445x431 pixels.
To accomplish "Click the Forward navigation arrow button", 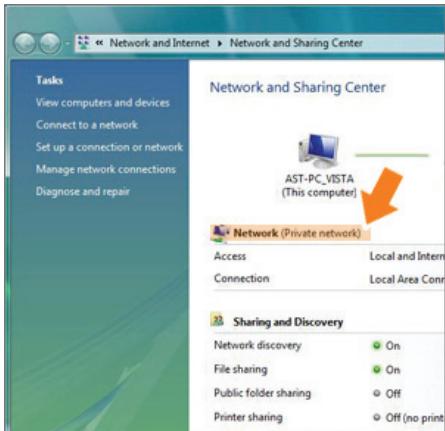I will [x=50, y=43].
